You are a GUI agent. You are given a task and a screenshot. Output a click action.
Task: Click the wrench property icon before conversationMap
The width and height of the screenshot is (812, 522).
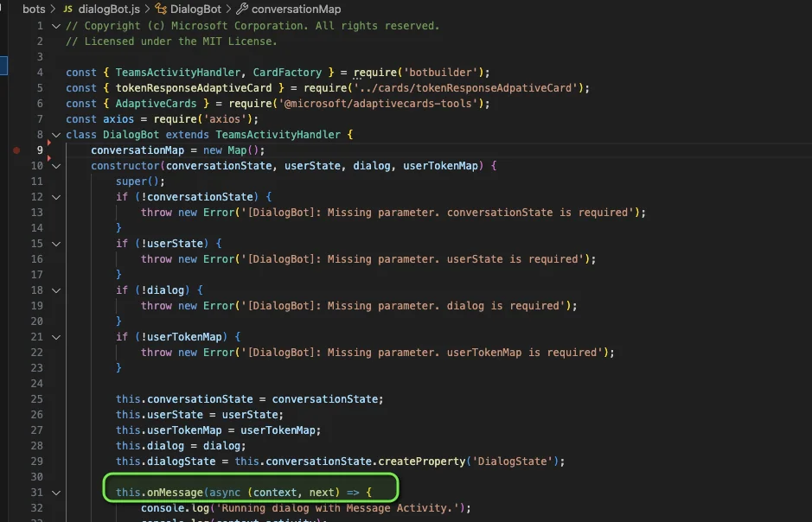(242, 9)
